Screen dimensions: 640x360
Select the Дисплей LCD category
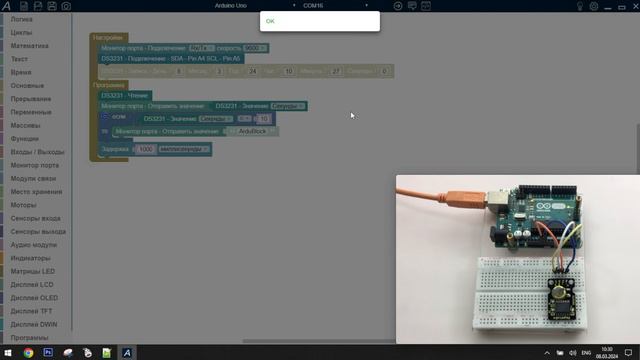coord(32,284)
